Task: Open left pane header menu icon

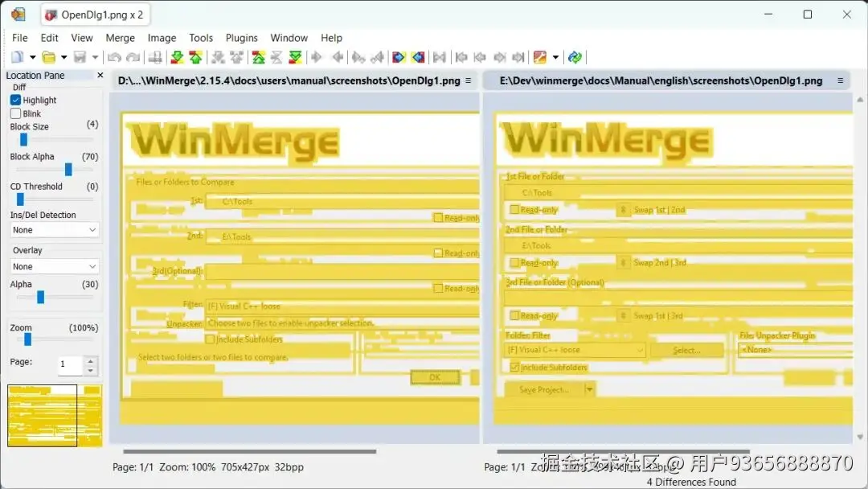Action: tap(469, 80)
